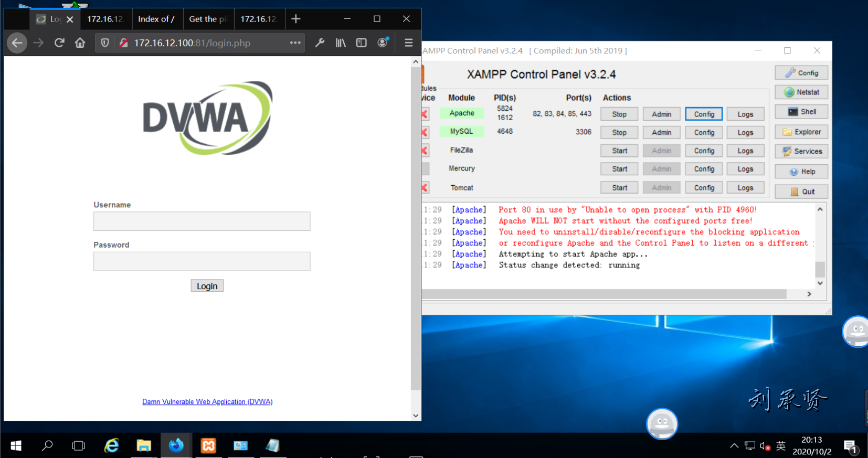Viewport: 868px width, 458px height.
Task: Open Apache Config in XAMPP
Action: point(704,114)
